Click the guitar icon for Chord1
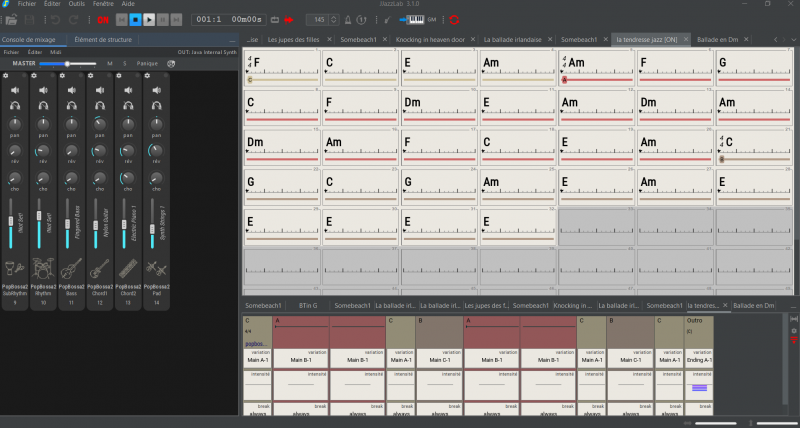Image resolution: width=800 pixels, height=428 pixels. click(x=98, y=268)
